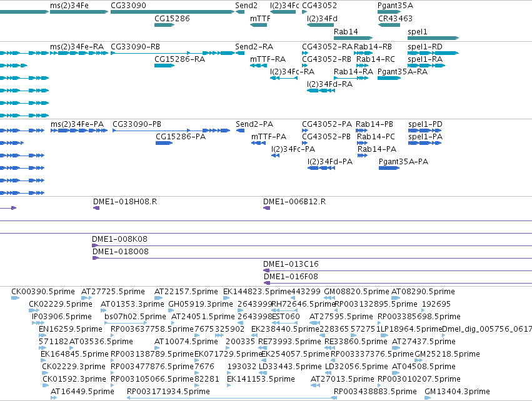Viewport: 532px width, 401px height.
Task: Select protein CG33090-PB
Action: (137, 124)
